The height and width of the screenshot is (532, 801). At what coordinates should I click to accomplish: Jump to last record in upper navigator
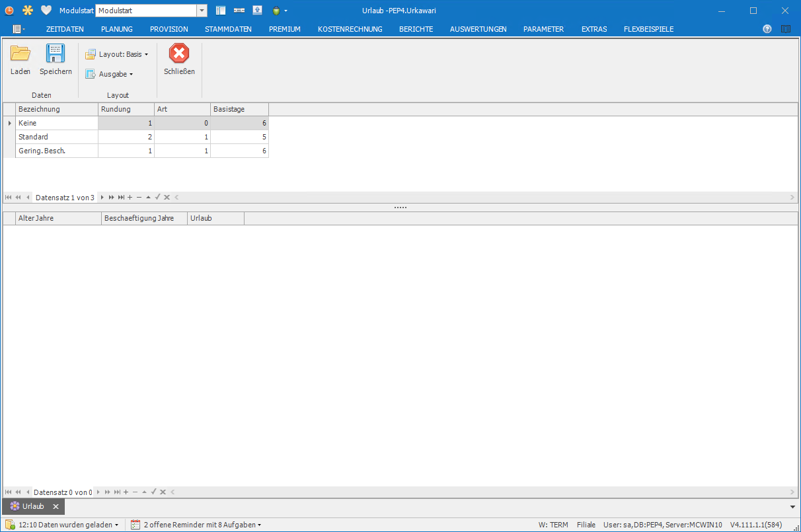coord(121,197)
